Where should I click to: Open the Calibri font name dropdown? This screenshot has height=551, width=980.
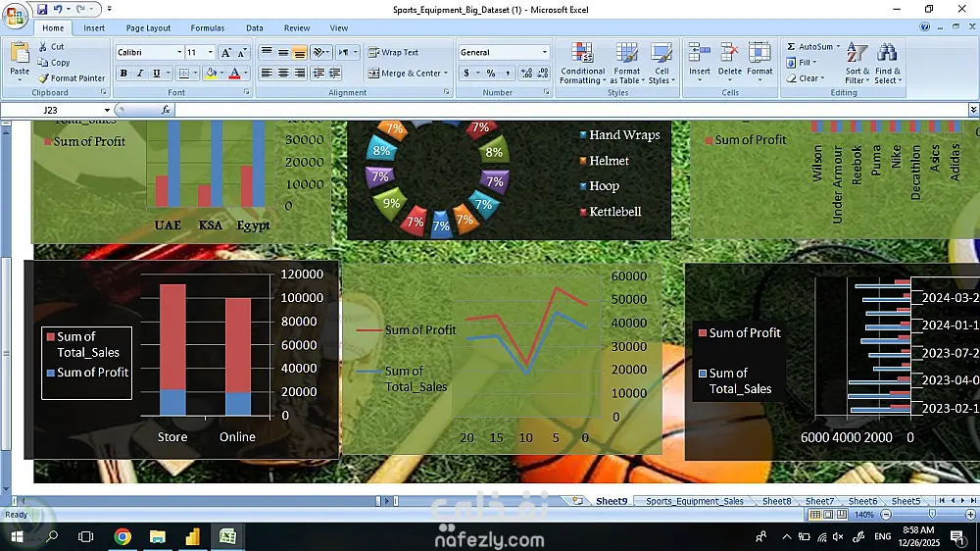tap(179, 53)
